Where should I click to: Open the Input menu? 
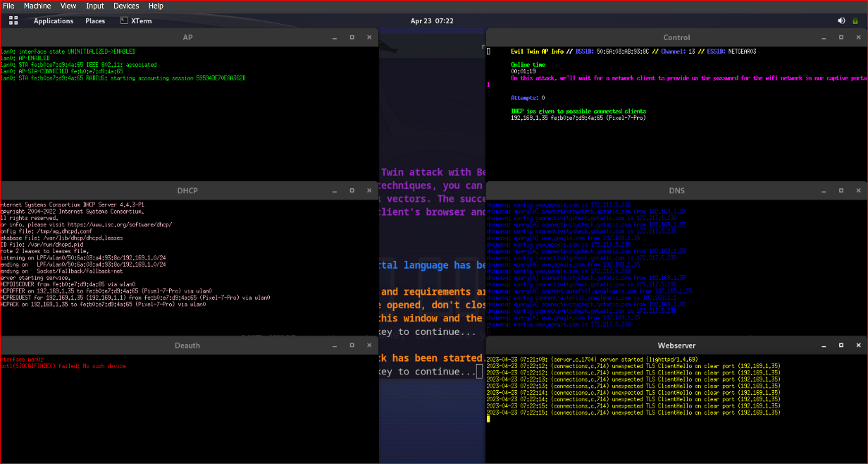tap(95, 6)
